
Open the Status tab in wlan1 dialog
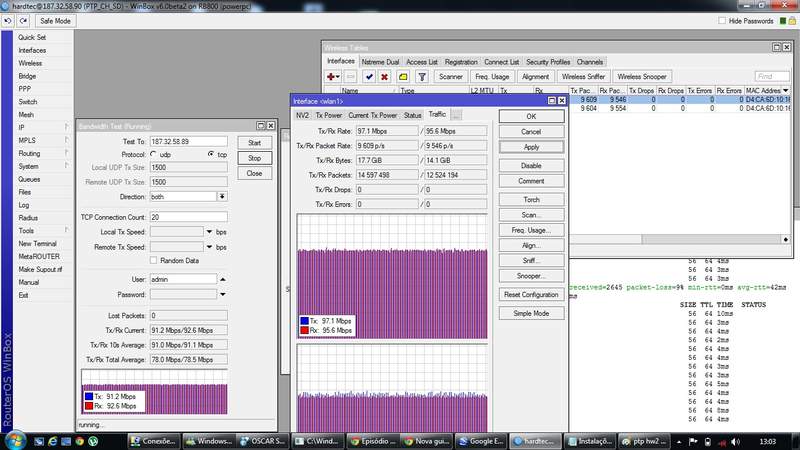412,115
